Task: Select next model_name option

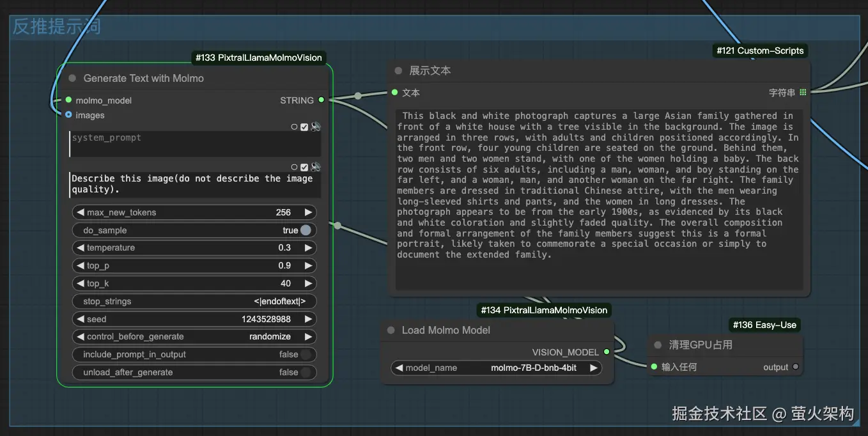Action: (593, 368)
